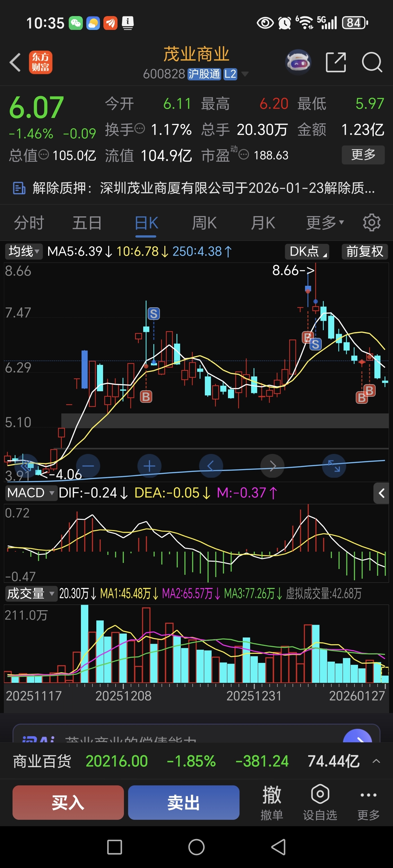The image size is (393, 868).
Task: Tap the 总值 info icon
Action: (x=44, y=155)
